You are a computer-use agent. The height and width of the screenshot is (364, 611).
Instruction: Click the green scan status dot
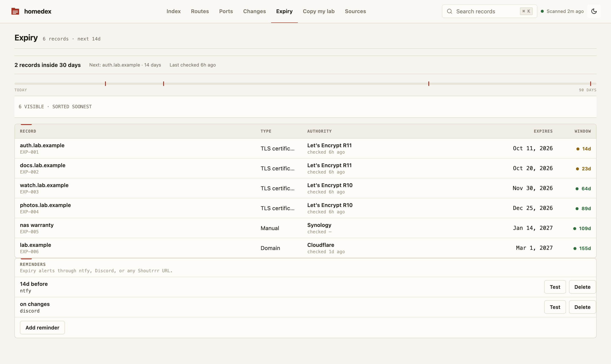coord(542,11)
